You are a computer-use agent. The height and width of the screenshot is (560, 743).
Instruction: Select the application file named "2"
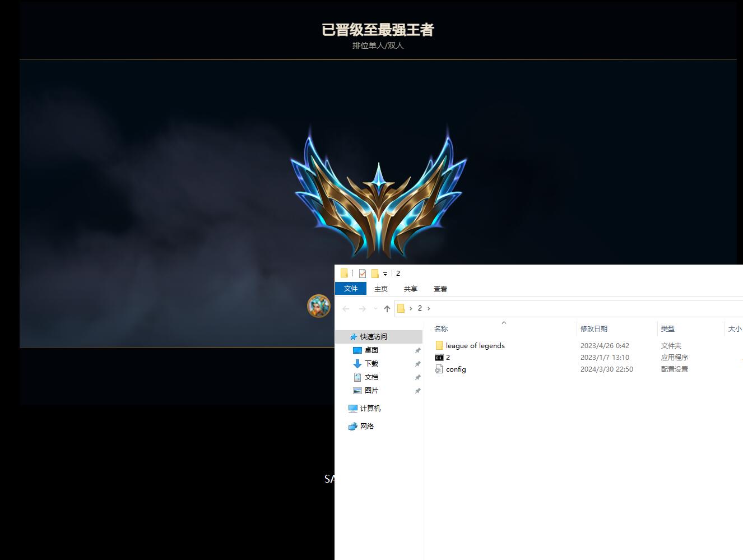(x=448, y=358)
